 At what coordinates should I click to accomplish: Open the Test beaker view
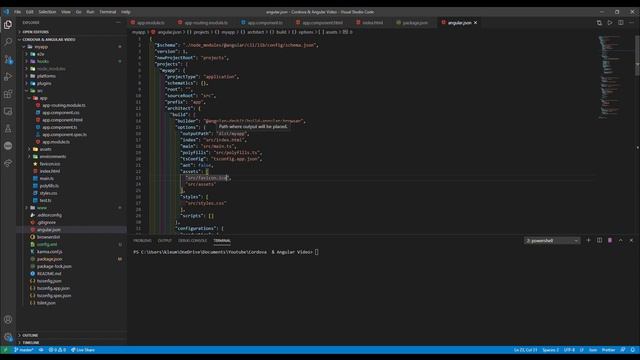8,129
